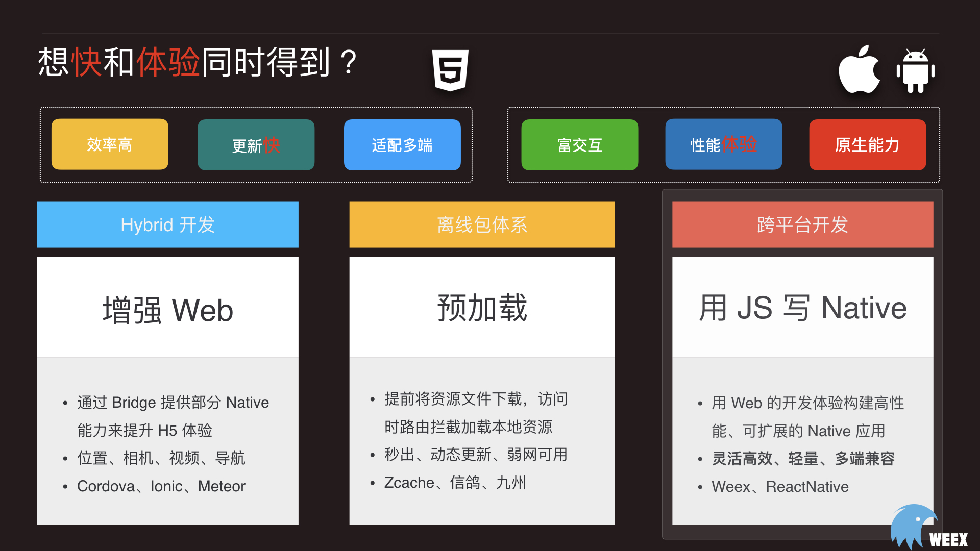The image size is (980, 551).
Task: Toggle the 适配多端 blue badge
Action: tap(402, 144)
